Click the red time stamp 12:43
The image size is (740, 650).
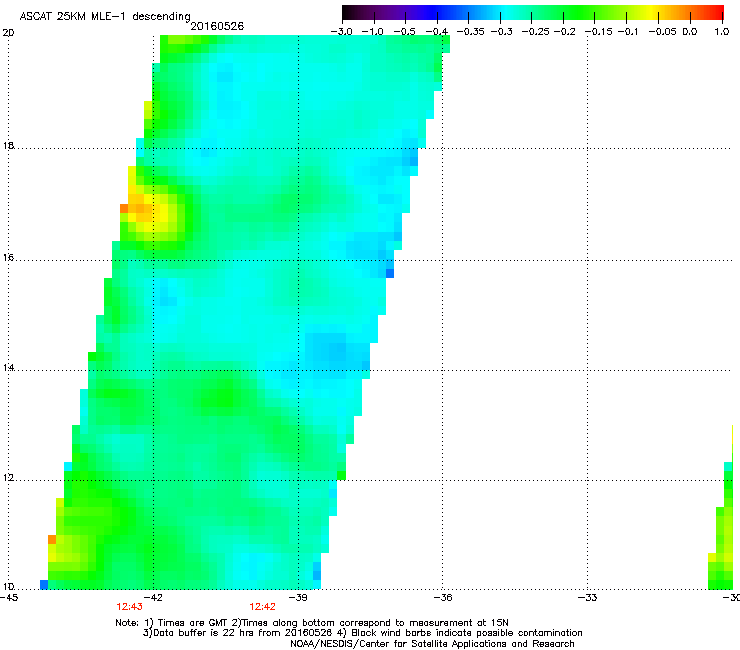(129, 607)
